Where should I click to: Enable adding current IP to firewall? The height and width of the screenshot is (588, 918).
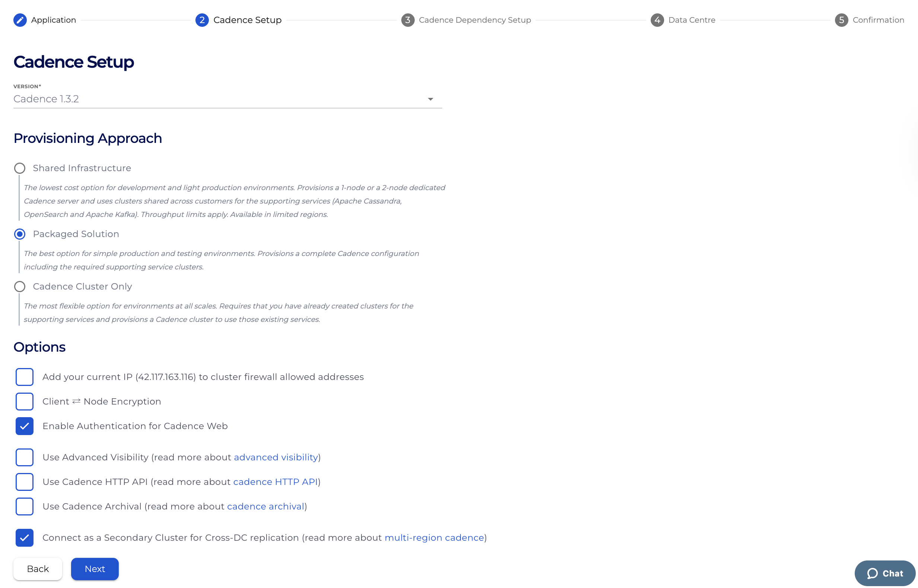(25, 377)
